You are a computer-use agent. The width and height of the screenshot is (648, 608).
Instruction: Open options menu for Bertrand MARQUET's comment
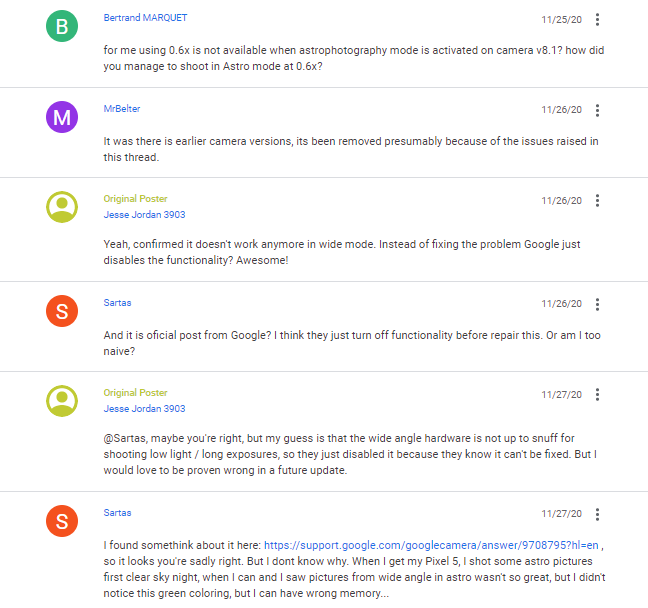pyautogui.click(x=597, y=19)
